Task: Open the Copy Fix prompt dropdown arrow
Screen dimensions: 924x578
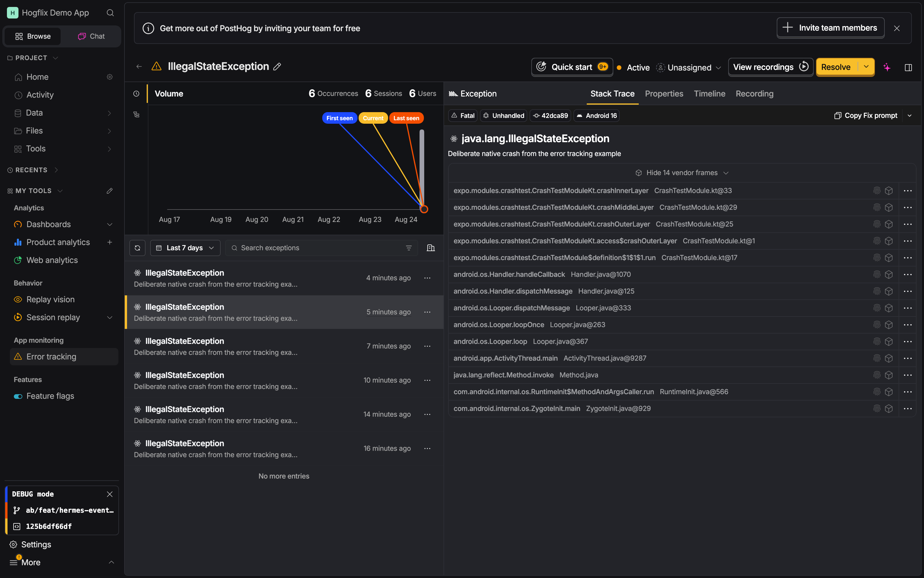Action: 910,115
